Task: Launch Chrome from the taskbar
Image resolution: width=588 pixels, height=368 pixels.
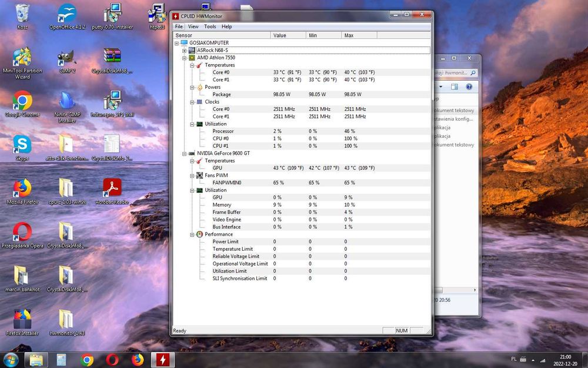Action: tap(86, 360)
